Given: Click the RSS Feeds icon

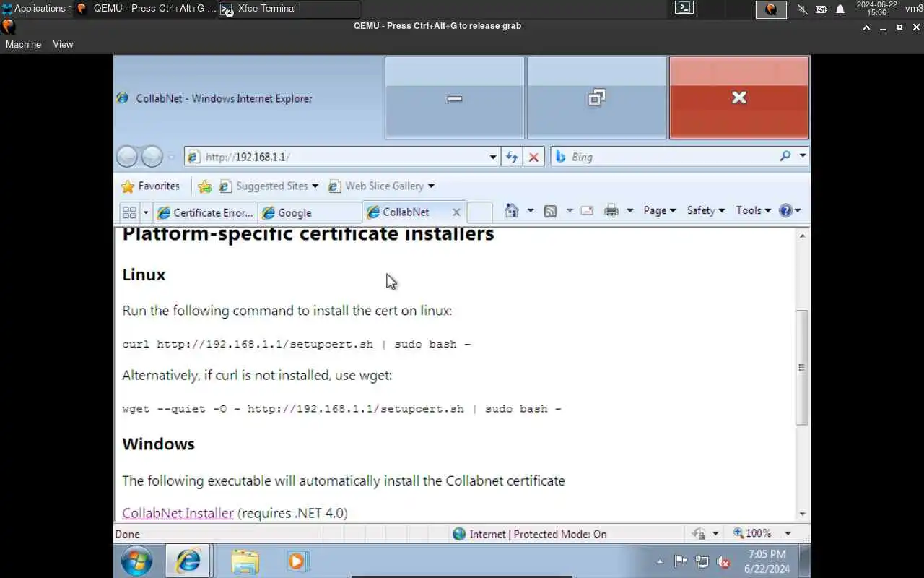Looking at the screenshot, I should (550, 211).
